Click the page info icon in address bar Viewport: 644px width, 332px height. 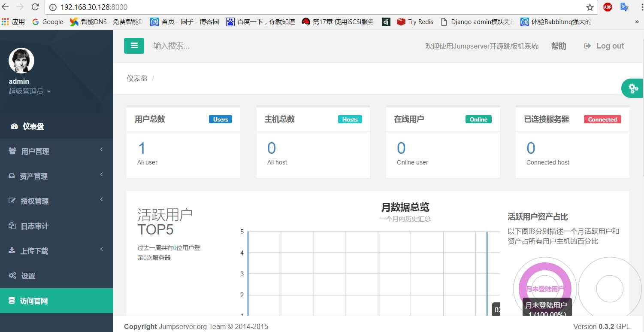[x=53, y=7]
